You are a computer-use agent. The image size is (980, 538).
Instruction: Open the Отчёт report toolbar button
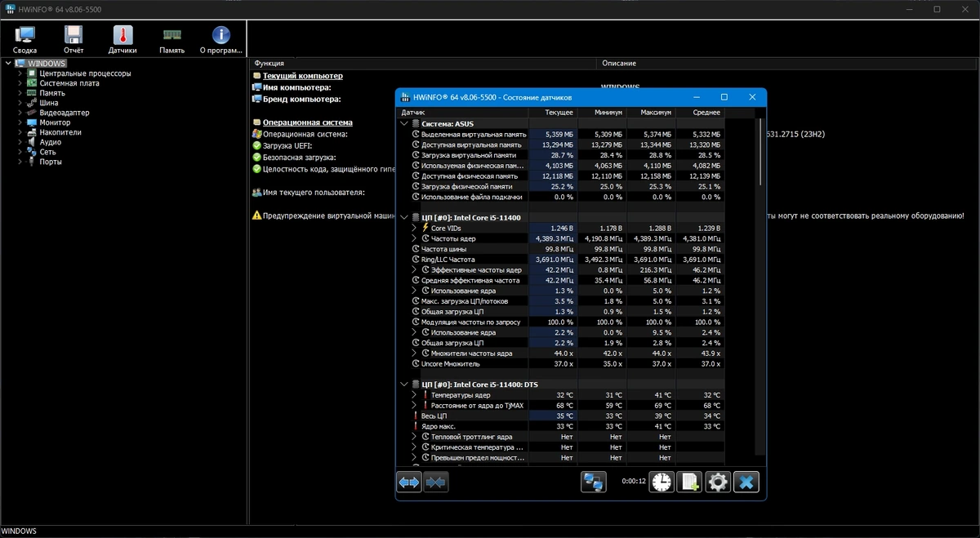74,39
